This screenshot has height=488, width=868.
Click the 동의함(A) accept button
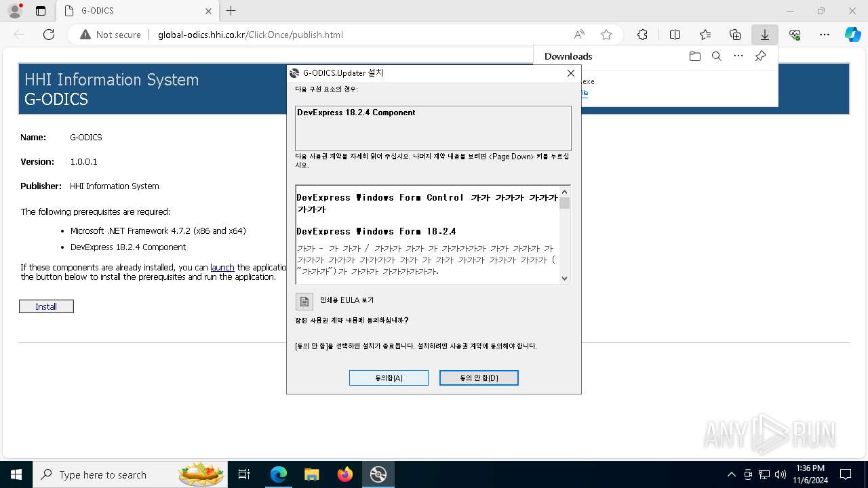click(389, 378)
